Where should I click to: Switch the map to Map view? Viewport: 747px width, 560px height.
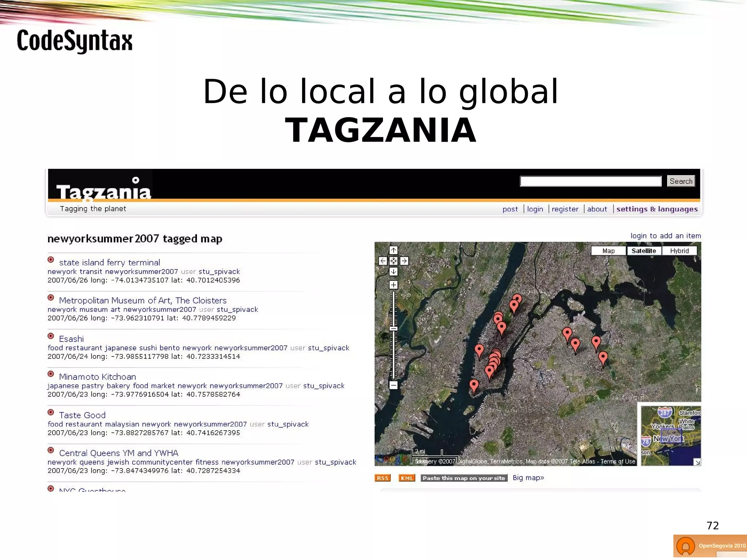[x=608, y=251]
